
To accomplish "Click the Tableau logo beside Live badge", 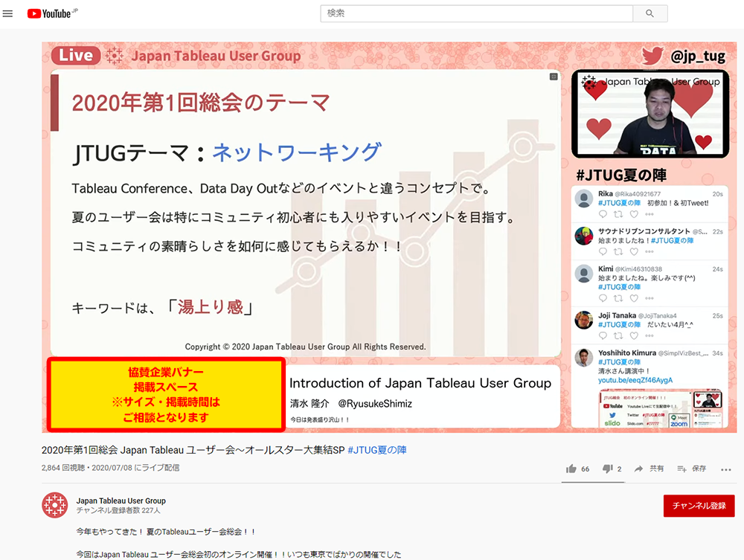I will 114,56.
